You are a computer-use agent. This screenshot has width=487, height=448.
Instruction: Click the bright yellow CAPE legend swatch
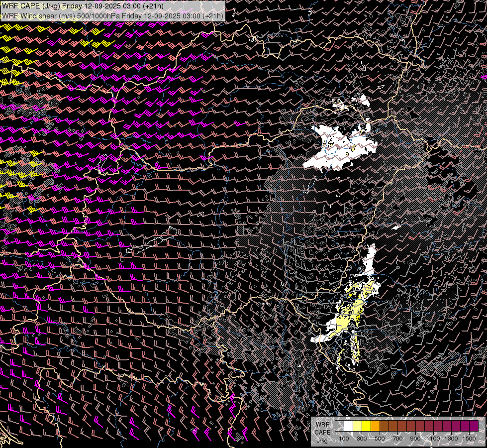click(x=367, y=426)
